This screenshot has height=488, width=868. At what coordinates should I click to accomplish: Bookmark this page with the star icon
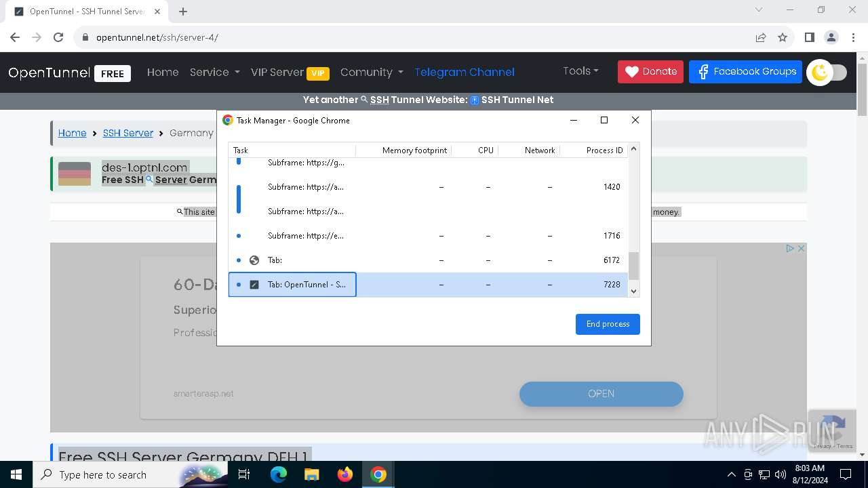pyautogui.click(x=783, y=37)
